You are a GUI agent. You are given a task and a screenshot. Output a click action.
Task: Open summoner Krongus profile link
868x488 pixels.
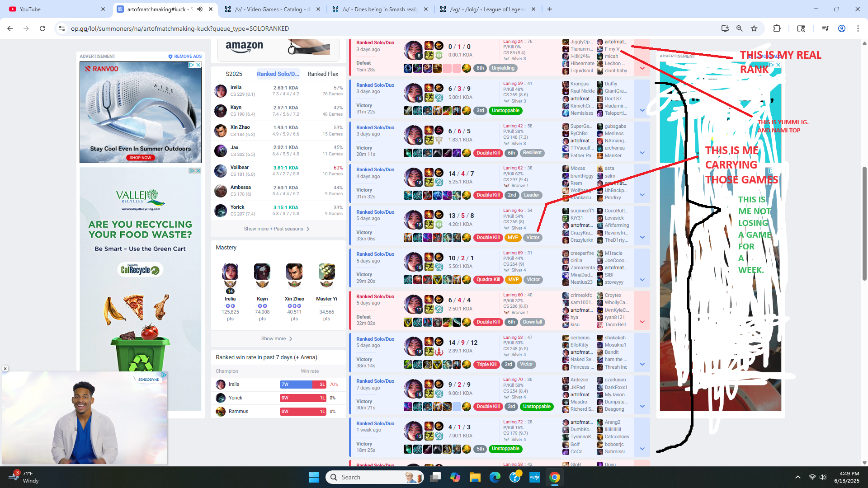click(579, 84)
